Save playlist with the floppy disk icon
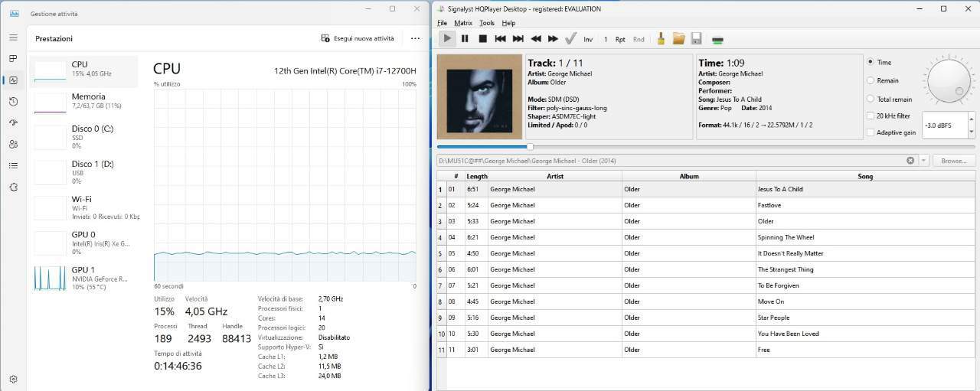 tap(696, 38)
